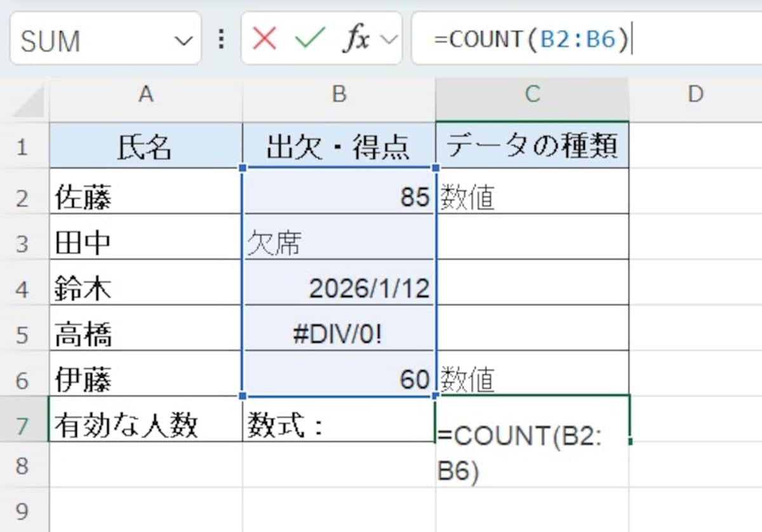Click the vertical three-dot separator beside the Name Box
This screenshot has width=762, height=532.
(220, 39)
